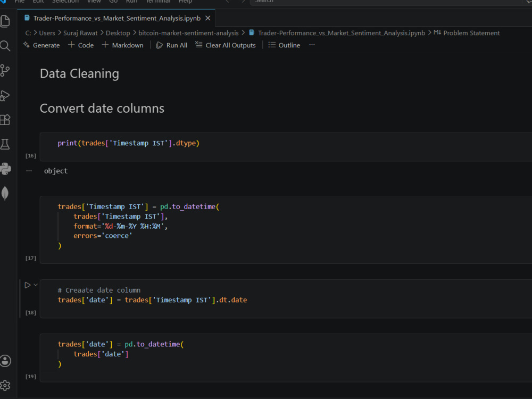This screenshot has height=399, width=532.
Task: Open the Manage gear icon
Action: tap(5, 385)
